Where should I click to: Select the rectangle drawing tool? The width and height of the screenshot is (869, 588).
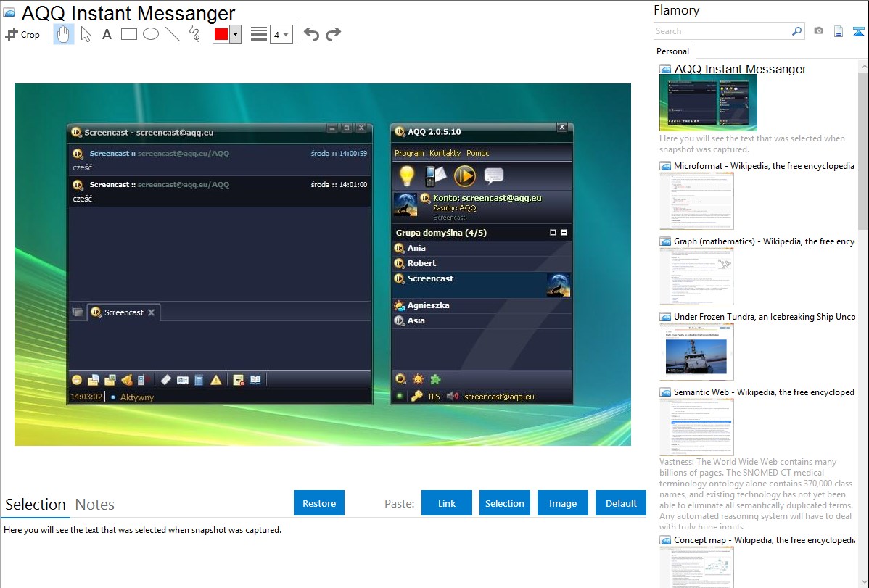128,34
